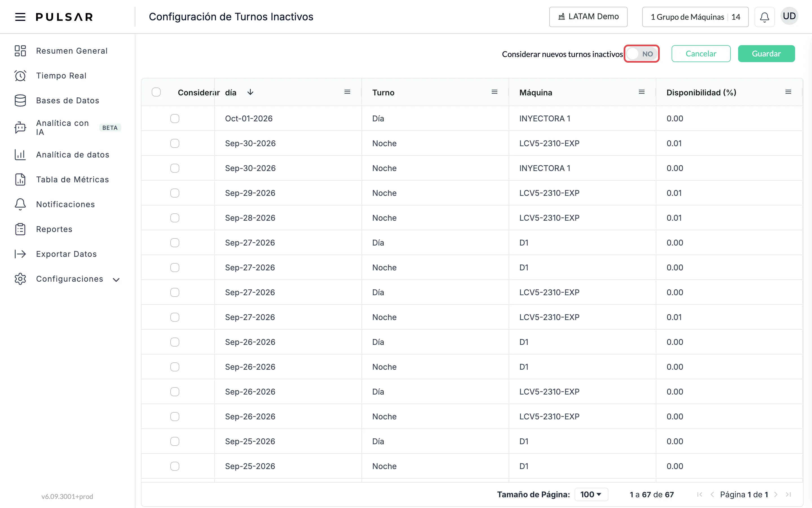Click the Analítica con IA robot icon

pyautogui.click(x=20, y=128)
